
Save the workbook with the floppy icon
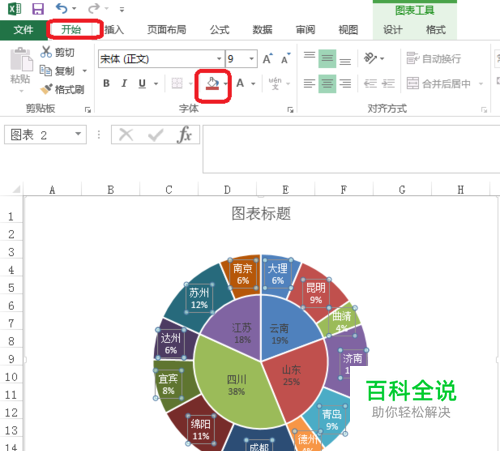[x=38, y=9]
